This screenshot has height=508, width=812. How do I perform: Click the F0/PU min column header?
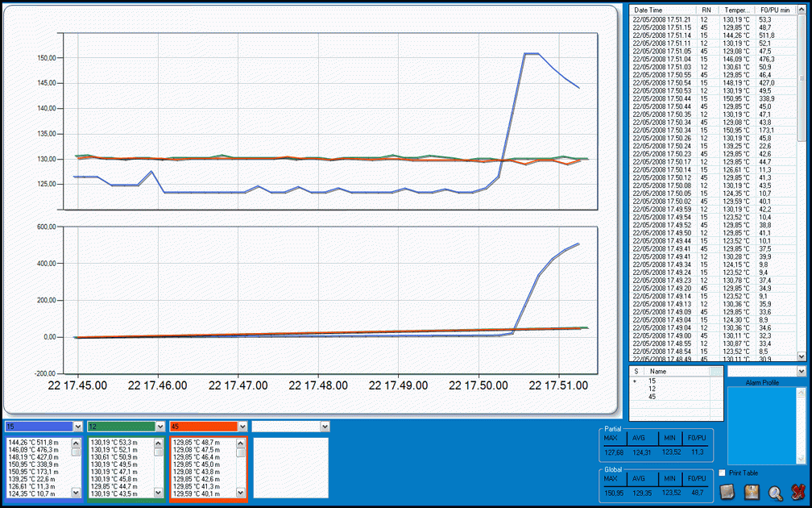pyautogui.click(x=775, y=9)
